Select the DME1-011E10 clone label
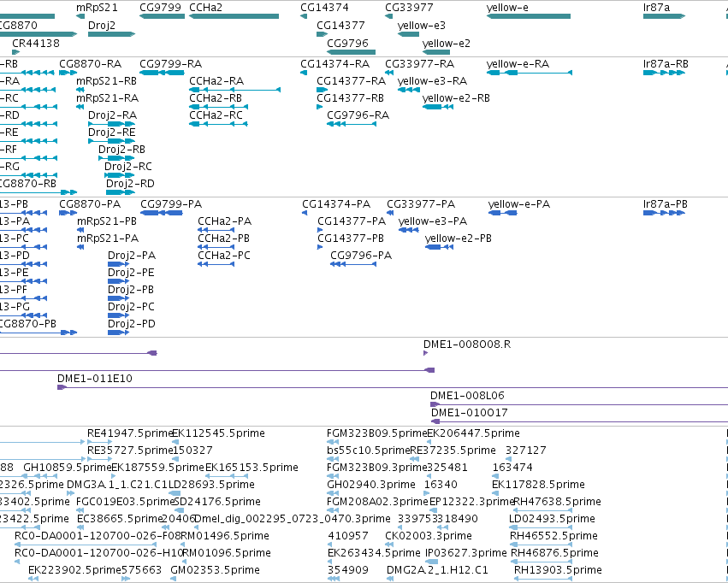 click(95, 379)
